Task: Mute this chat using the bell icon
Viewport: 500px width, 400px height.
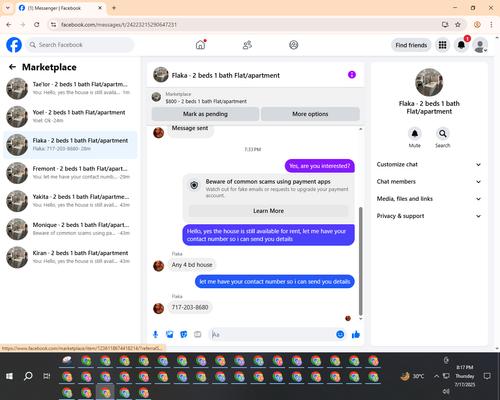Action: tap(415, 134)
